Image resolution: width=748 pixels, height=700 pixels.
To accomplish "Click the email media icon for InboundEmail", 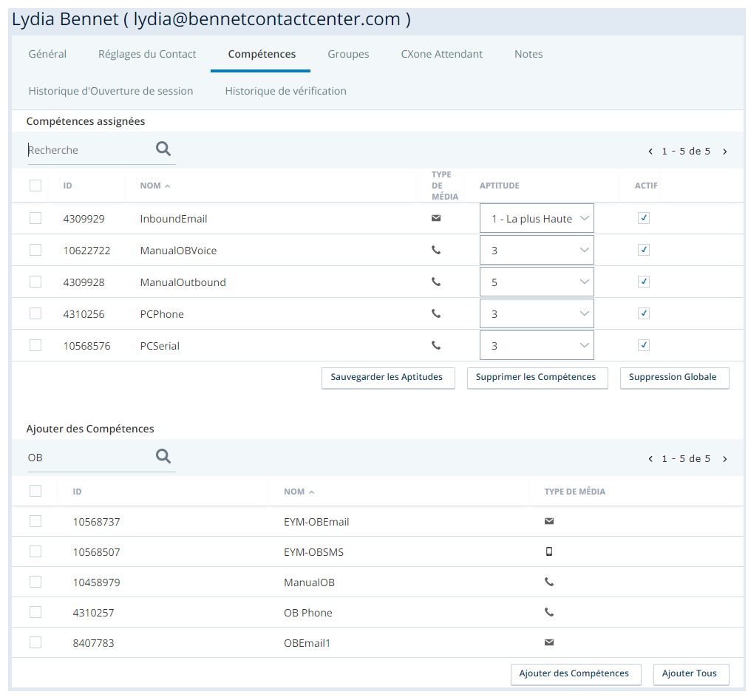I will [436, 218].
